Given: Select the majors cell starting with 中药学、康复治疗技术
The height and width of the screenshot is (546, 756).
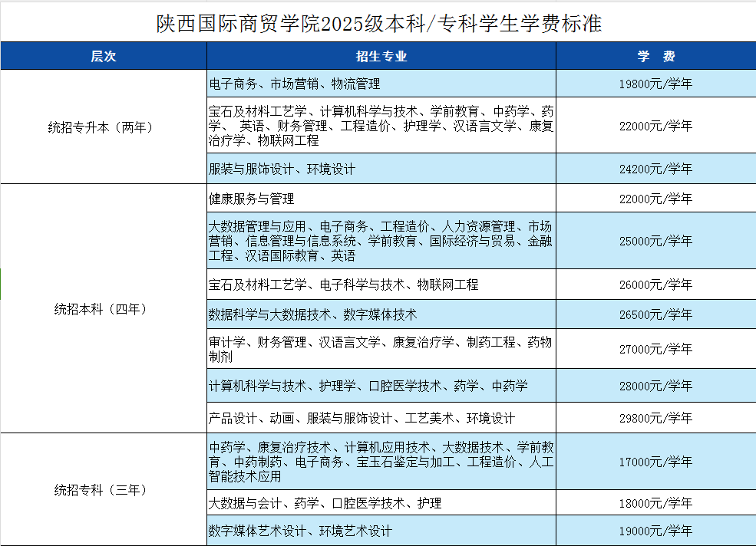Looking at the screenshot, I should pyautogui.click(x=381, y=462).
